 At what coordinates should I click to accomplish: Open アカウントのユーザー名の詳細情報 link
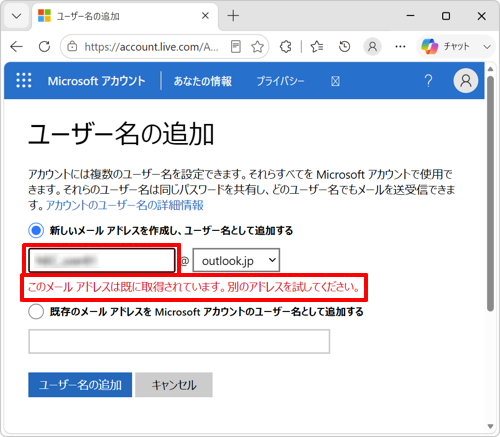tap(125, 205)
